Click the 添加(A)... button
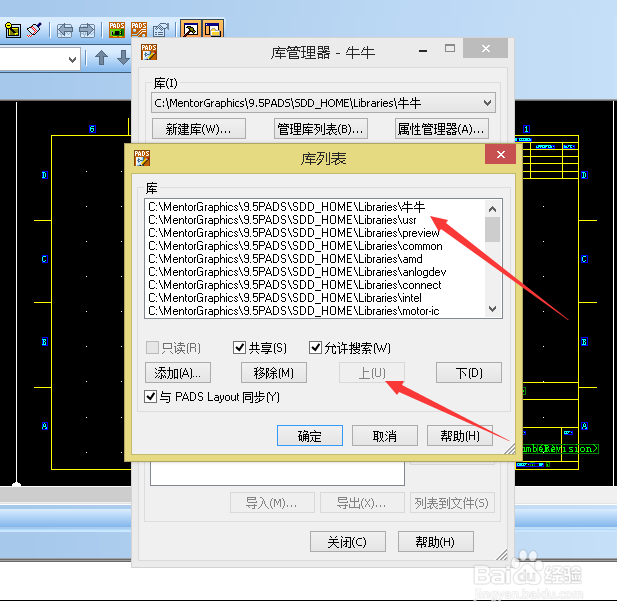 178,372
